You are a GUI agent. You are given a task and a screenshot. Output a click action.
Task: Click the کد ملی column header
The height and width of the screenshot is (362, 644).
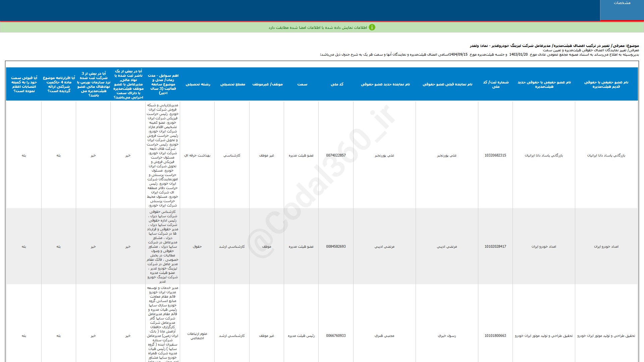pos(337,84)
